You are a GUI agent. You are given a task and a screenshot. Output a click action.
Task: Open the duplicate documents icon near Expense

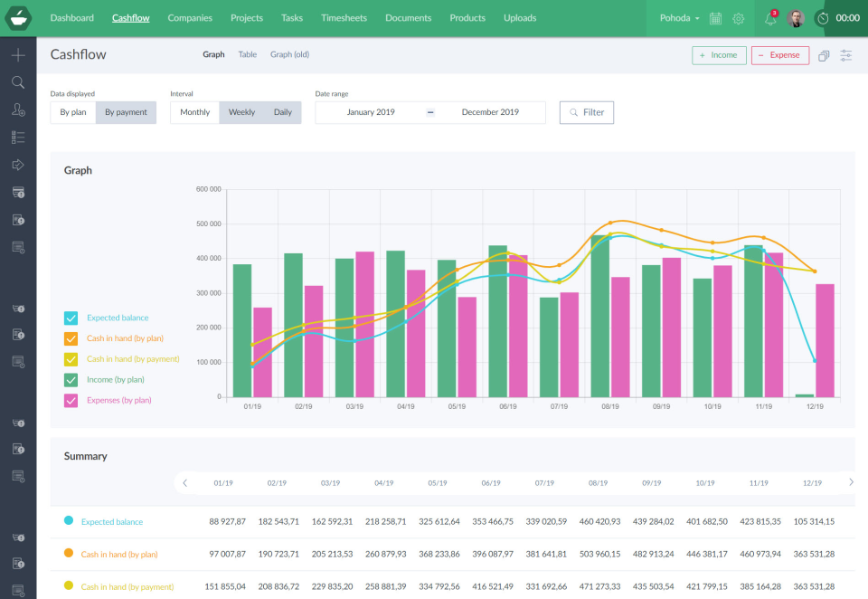point(823,55)
